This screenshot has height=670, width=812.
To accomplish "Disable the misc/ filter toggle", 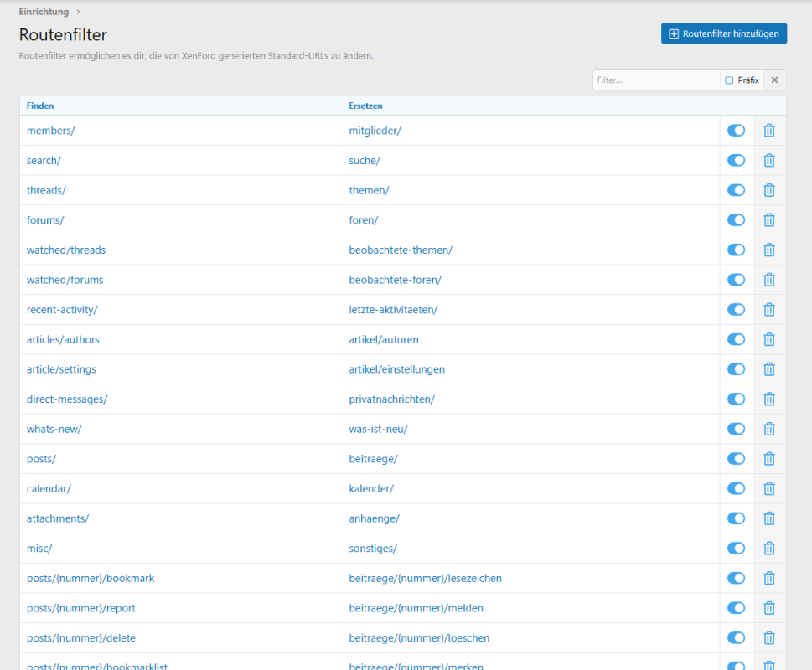I will 736,549.
